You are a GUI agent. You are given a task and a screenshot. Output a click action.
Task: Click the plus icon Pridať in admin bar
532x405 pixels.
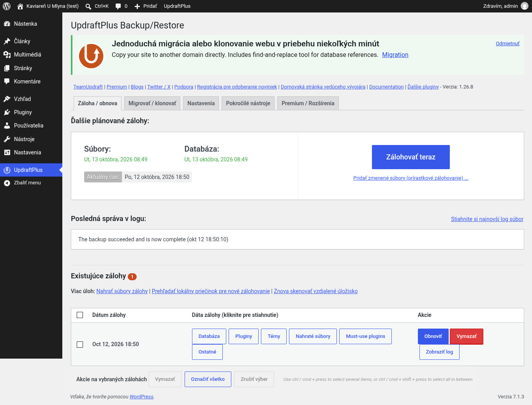coord(137,6)
